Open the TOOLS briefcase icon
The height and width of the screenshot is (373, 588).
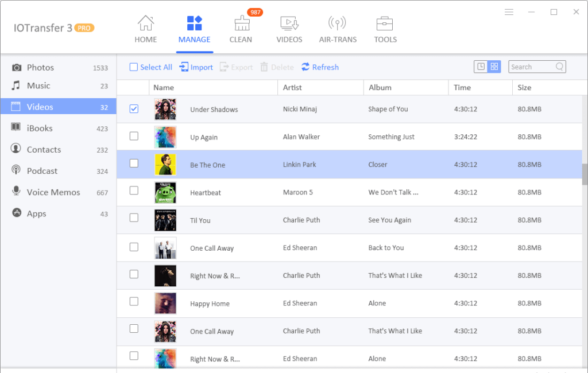pos(385,24)
